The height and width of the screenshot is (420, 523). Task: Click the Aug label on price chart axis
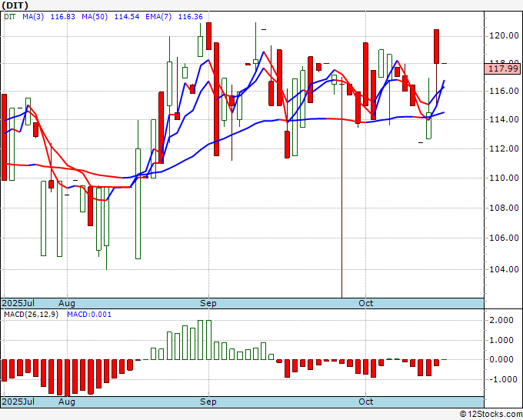click(x=67, y=303)
